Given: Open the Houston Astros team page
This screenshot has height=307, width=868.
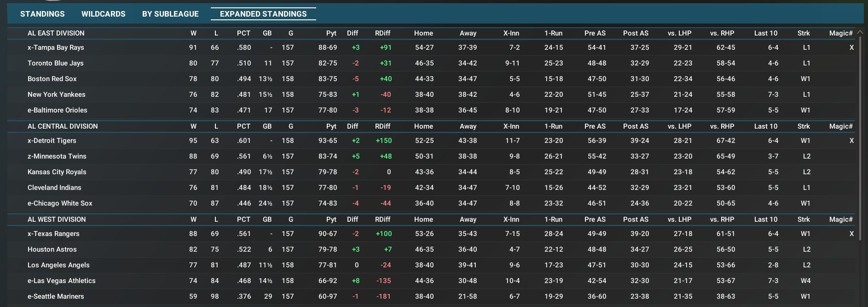Looking at the screenshot, I should tap(52, 249).
